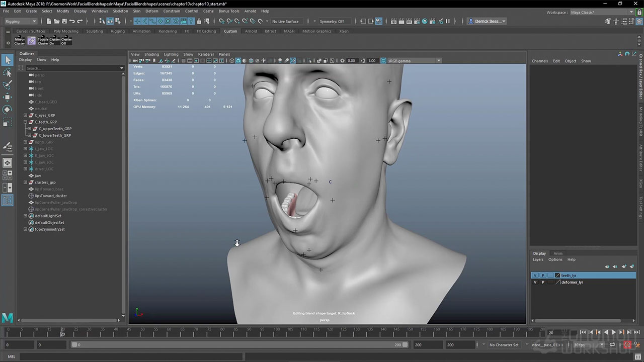Screen dimensions: 644x362
Task: Toggle visibility of teeth_lyr layer
Action: [535, 276]
